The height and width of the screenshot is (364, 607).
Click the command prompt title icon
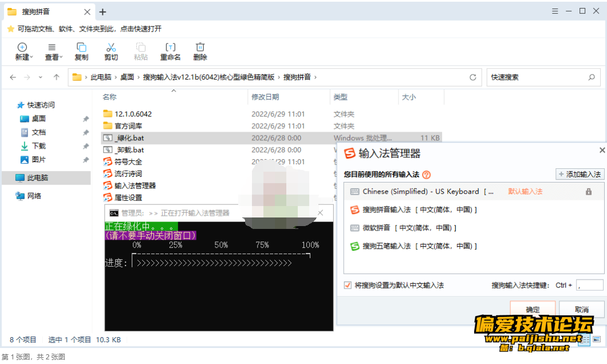(114, 213)
